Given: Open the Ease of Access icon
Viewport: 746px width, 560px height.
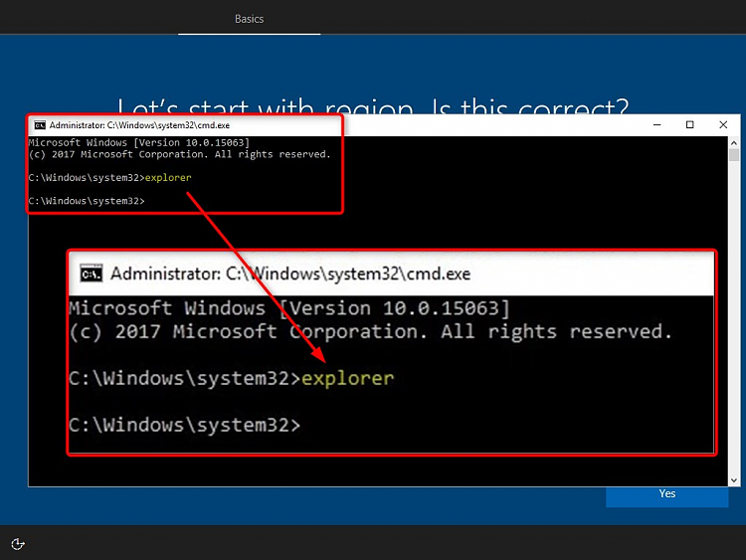Looking at the screenshot, I should 18,543.
